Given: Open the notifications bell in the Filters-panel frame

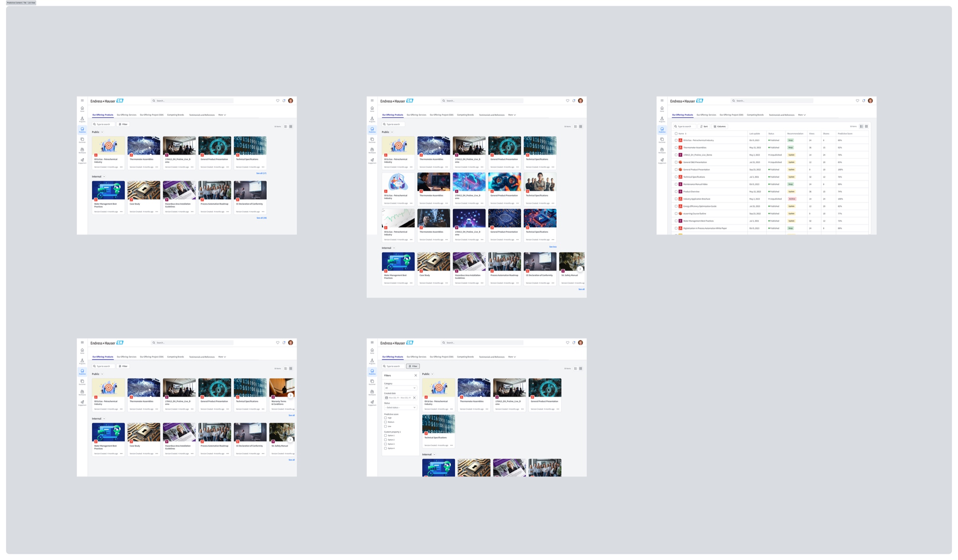Looking at the screenshot, I should pos(574,342).
